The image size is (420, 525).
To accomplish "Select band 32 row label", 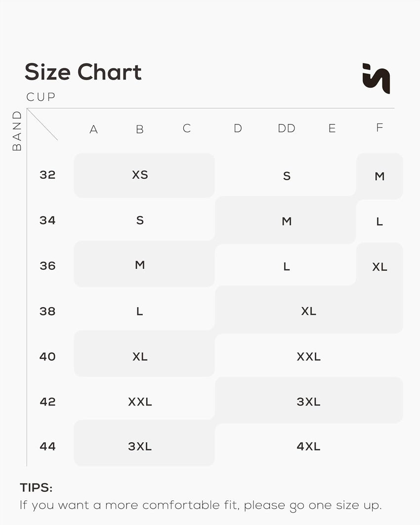I will click(x=47, y=175).
